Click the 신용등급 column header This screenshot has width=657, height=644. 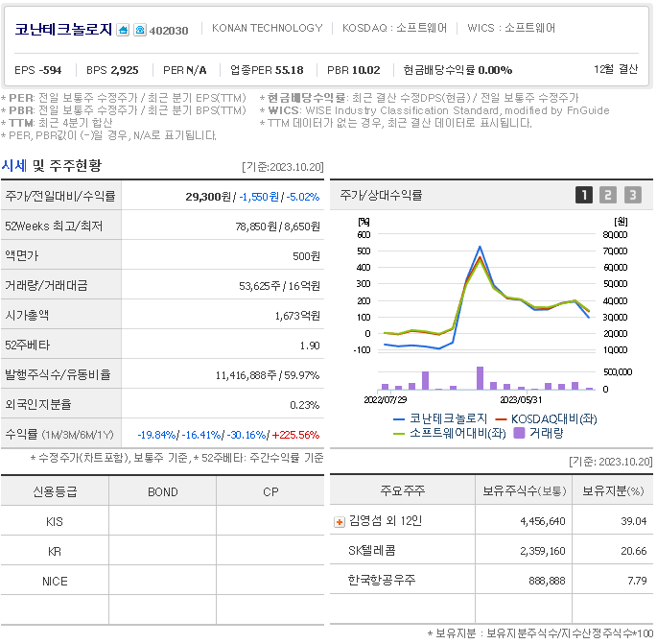[55, 491]
